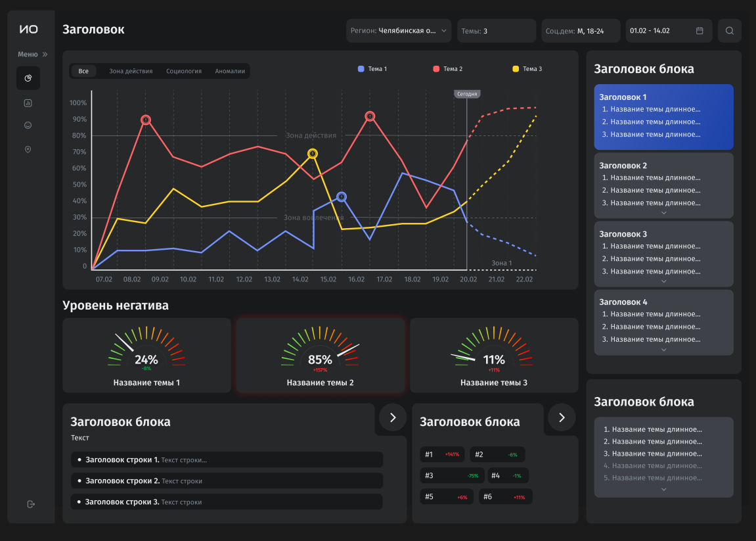Image resolution: width=756 pixels, height=541 pixels.
Task: Switch to the Аномалии tab
Action: tap(230, 71)
